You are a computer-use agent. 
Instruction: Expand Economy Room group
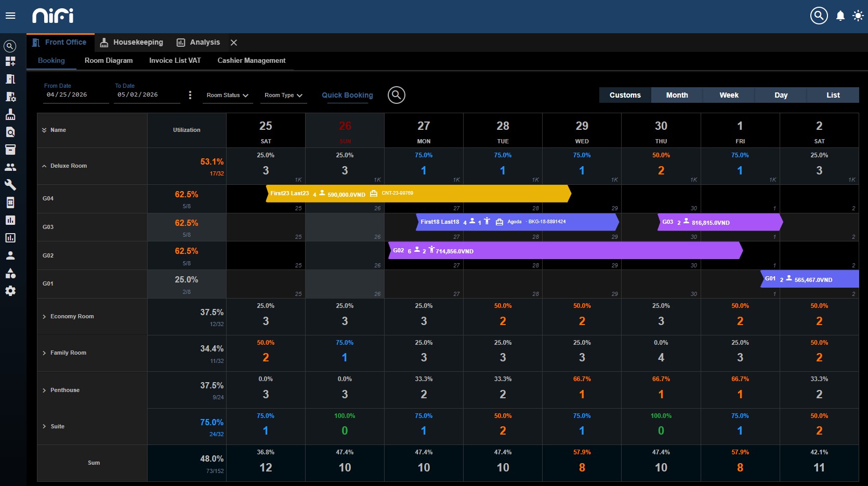coord(44,317)
